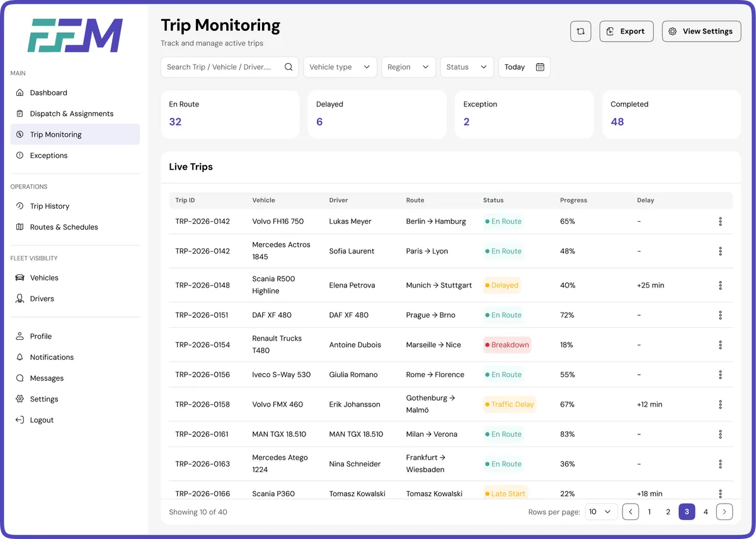Image resolution: width=756 pixels, height=539 pixels.
Task: Click the kebab menu for the Marseille → Nice trip
Action: pos(720,345)
